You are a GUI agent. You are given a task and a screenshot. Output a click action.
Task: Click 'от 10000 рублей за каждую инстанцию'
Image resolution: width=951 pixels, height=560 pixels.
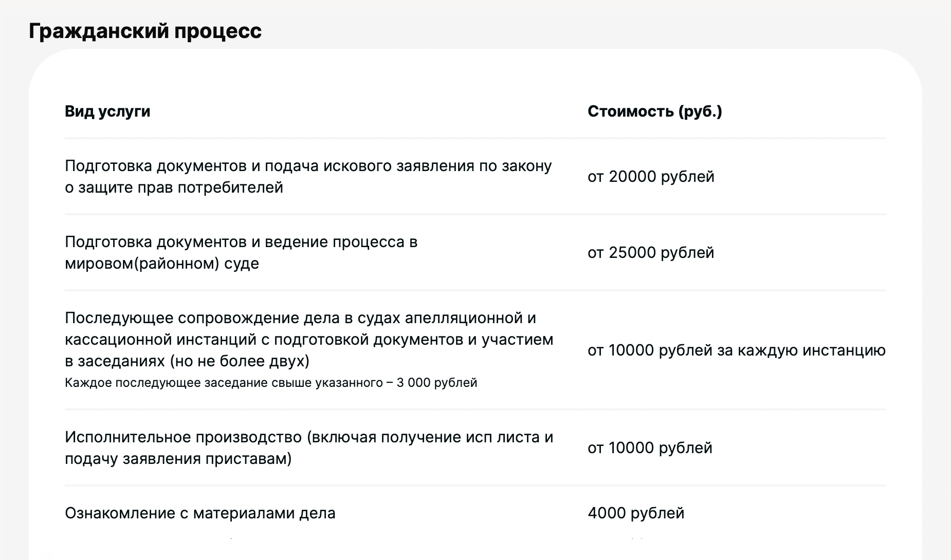(737, 350)
